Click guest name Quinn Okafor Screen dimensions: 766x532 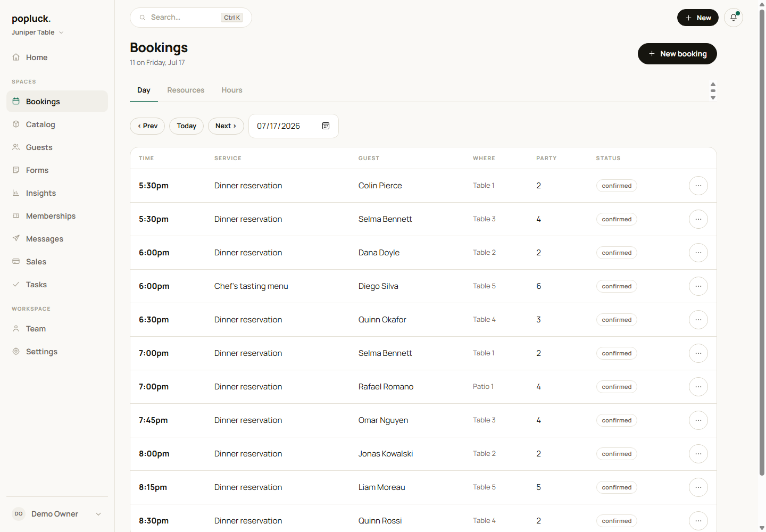[382, 320]
